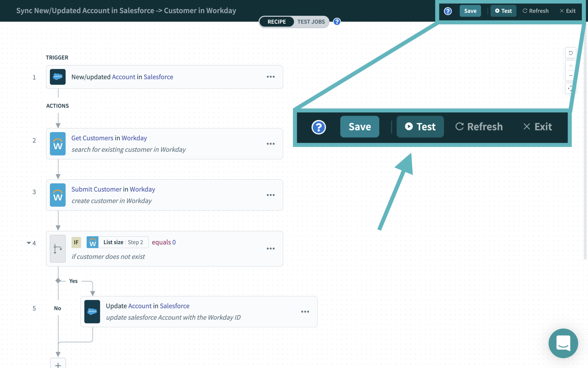Viewport: 588px width, 368px height.
Task: Click the Workday link in Get Customers step
Action: coord(134,138)
